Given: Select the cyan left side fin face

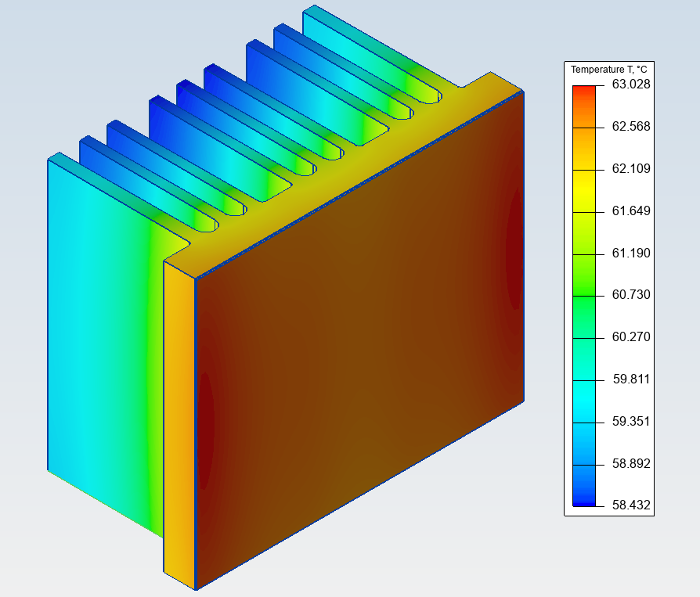Looking at the screenshot, I should click(105, 348).
